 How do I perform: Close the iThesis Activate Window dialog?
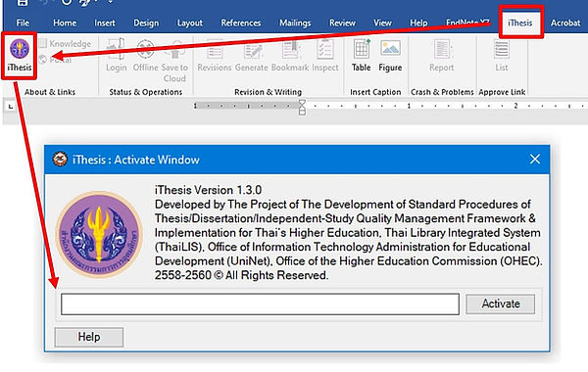point(535,160)
